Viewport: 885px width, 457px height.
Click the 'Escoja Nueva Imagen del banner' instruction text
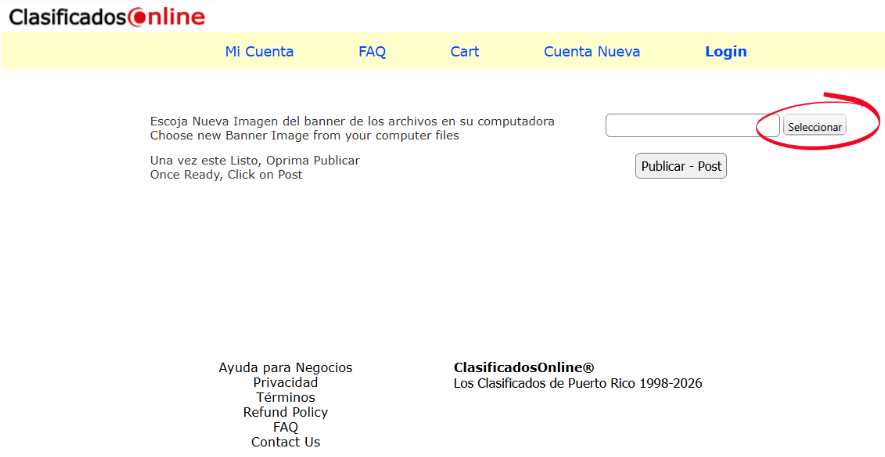tap(352, 121)
